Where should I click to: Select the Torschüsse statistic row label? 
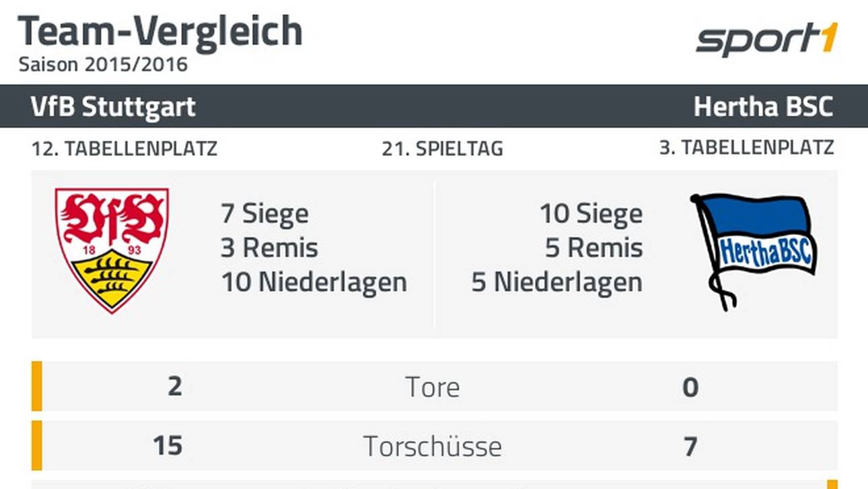(x=433, y=447)
